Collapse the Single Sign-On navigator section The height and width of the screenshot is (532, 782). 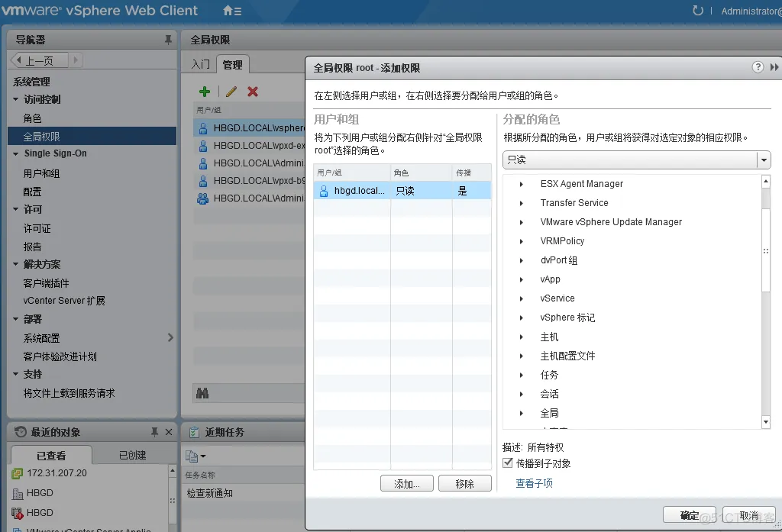point(16,153)
